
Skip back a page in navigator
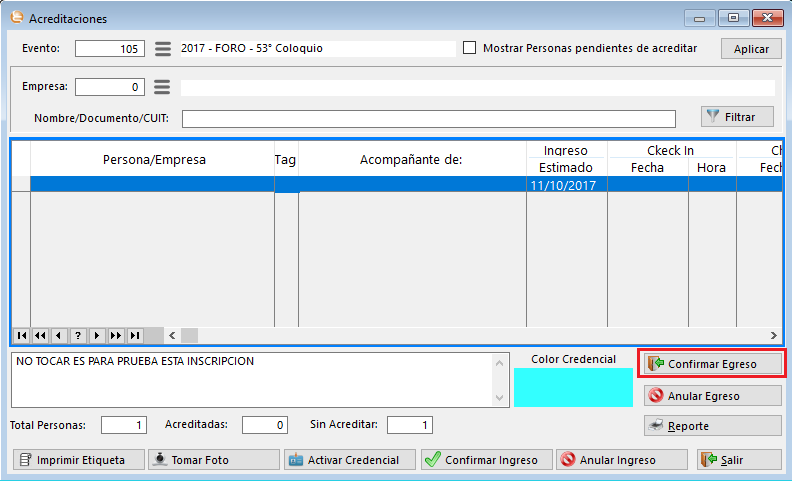pos(40,335)
